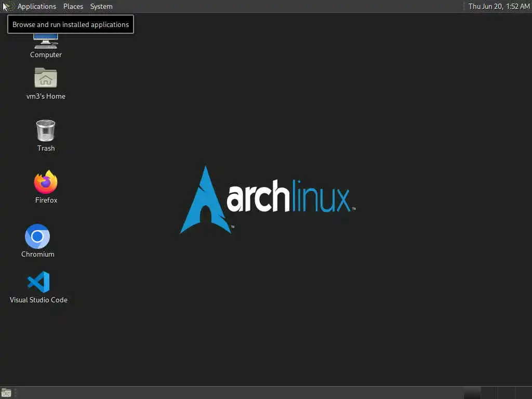Select the Chromium desktop launcher
Screen dimensions: 532x399
37,241
